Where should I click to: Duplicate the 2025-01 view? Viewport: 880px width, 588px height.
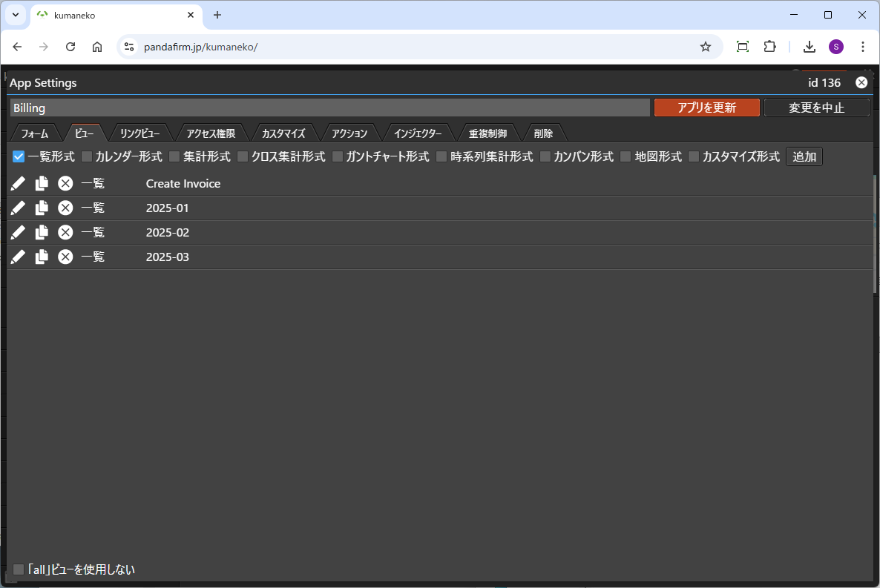(x=42, y=208)
